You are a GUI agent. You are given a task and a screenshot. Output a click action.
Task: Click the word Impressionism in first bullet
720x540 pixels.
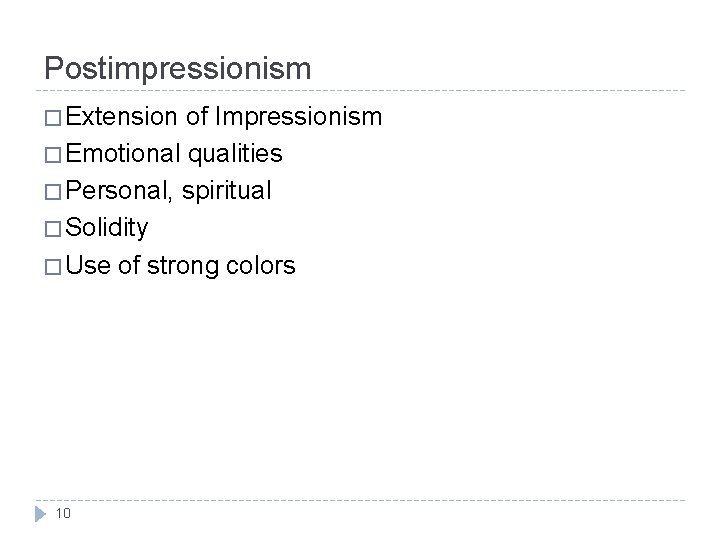point(298,117)
